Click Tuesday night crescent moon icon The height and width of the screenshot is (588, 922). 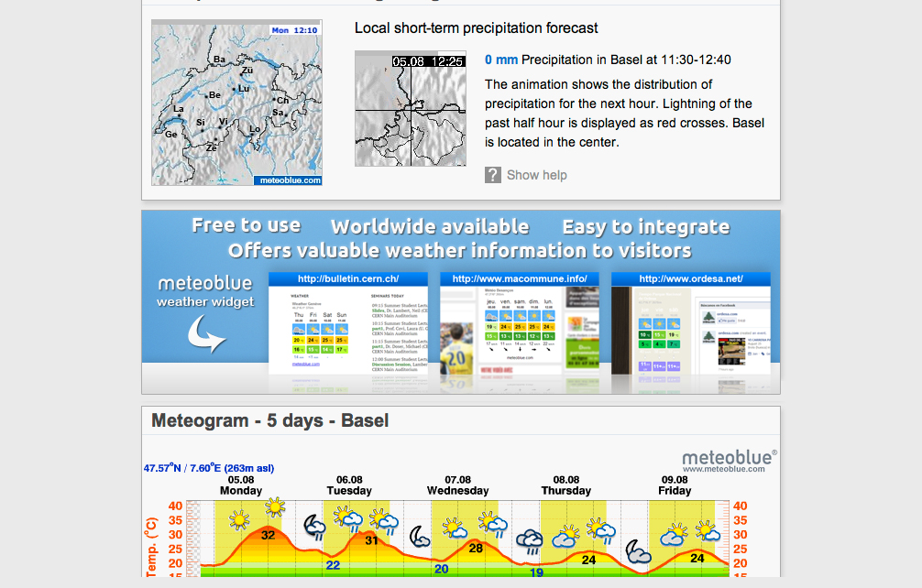pos(420,537)
